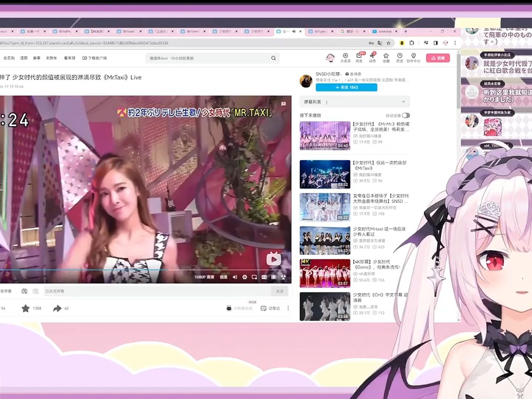Open the 1080P 高清 quality selector
Image resolution: width=532 pixels, height=399 pixels.
click(204, 277)
